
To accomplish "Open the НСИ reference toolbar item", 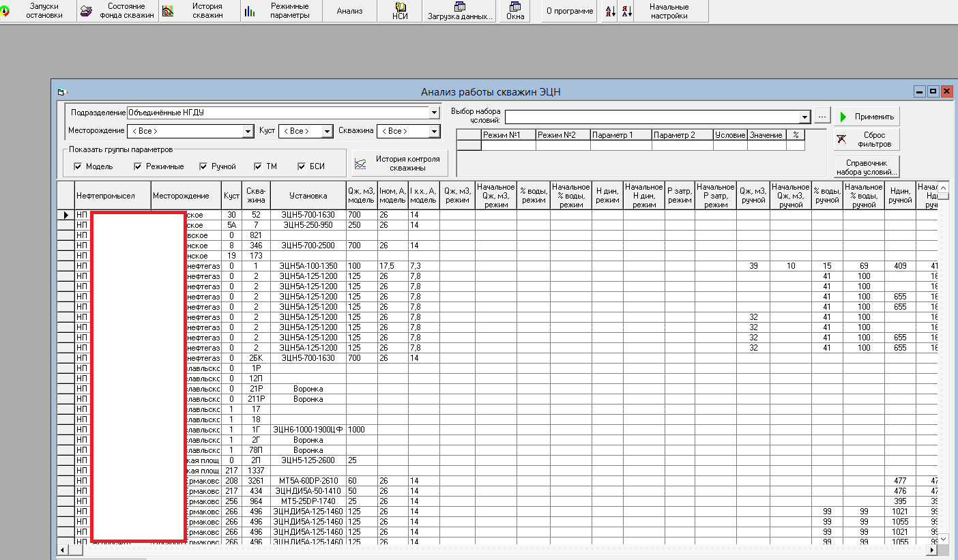I will 400,11.
